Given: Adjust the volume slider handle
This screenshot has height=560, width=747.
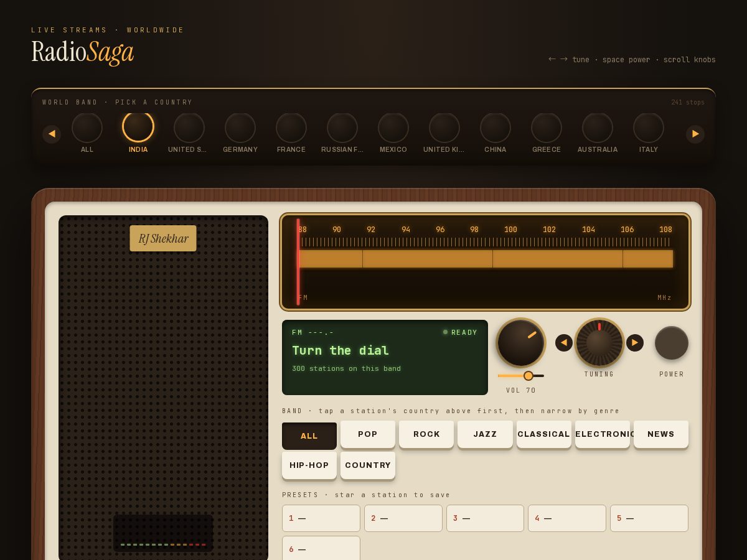Looking at the screenshot, I should tap(529, 376).
